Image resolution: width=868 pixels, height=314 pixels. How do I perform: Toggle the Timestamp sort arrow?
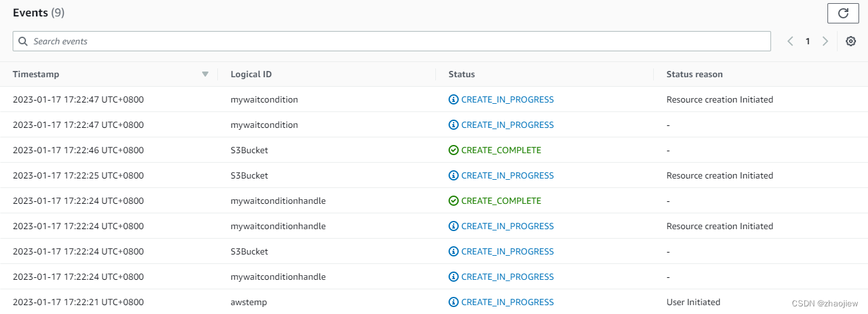[x=205, y=74]
